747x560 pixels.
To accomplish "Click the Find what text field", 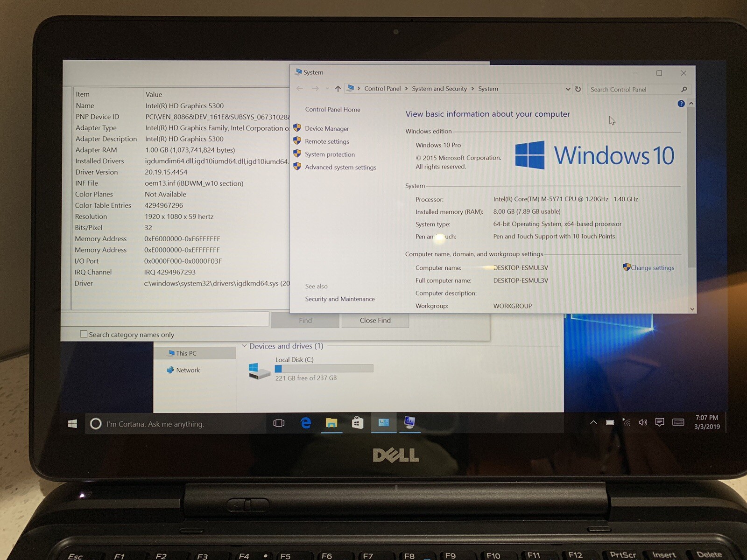I will pyautogui.click(x=165, y=319).
